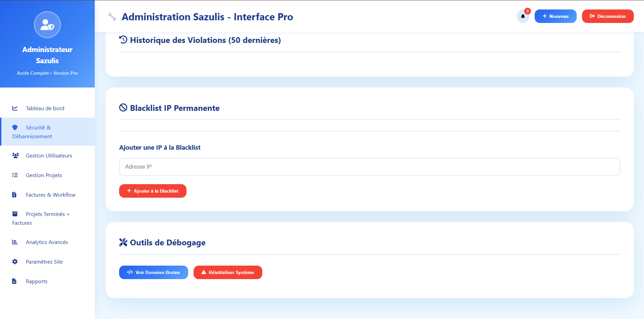
Task: Click the administrator avatar icon
Action: 47,25
